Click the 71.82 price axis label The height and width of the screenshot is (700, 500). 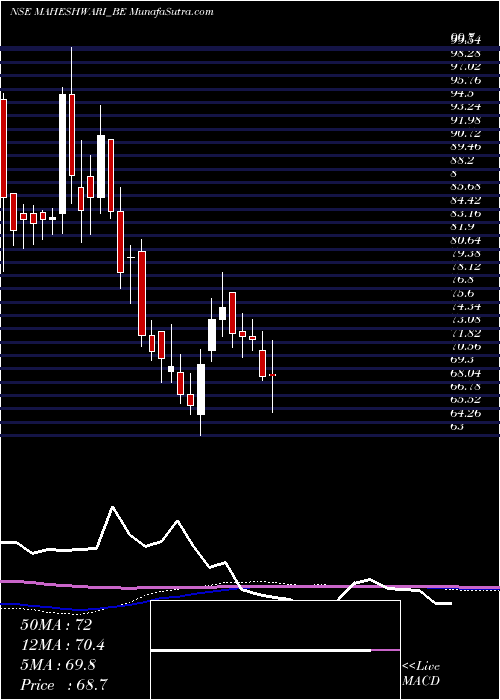[x=466, y=333]
